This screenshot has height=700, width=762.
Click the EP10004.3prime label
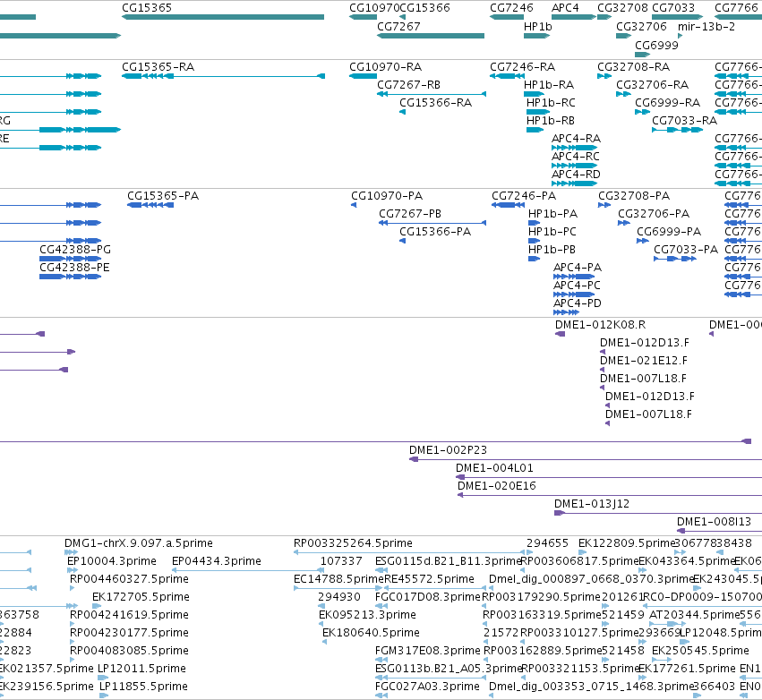pyautogui.click(x=112, y=561)
